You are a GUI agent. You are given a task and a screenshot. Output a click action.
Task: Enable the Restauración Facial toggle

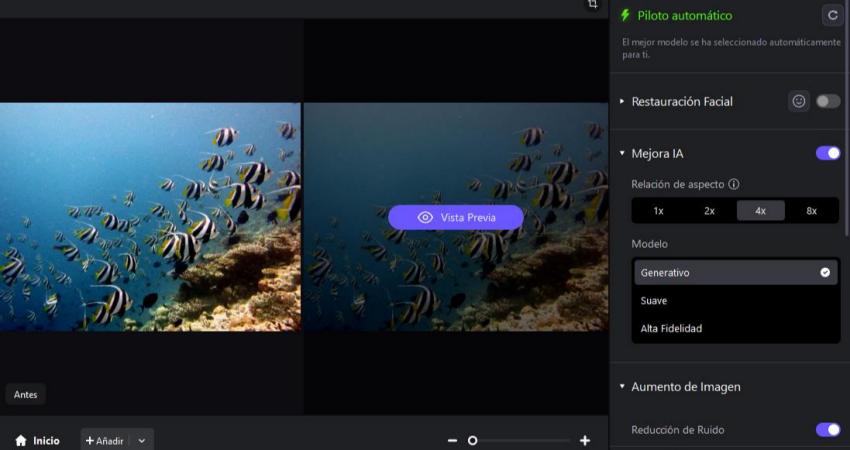pyautogui.click(x=827, y=101)
